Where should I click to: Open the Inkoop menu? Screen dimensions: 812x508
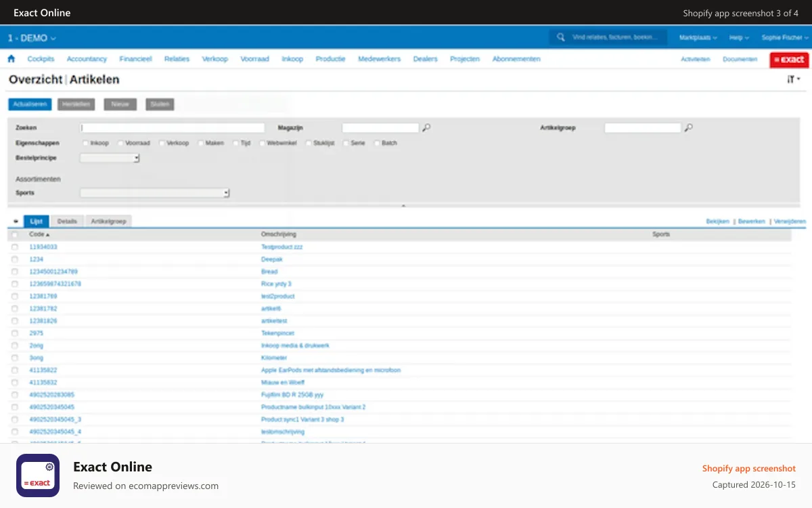pos(292,59)
